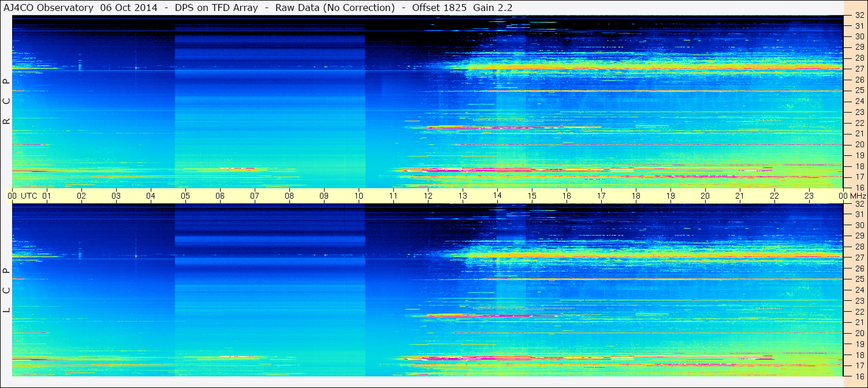The width and height of the screenshot is (868, 388).
Task: Click the vertical RCP panel label
Action: click(x=6, y=101)
